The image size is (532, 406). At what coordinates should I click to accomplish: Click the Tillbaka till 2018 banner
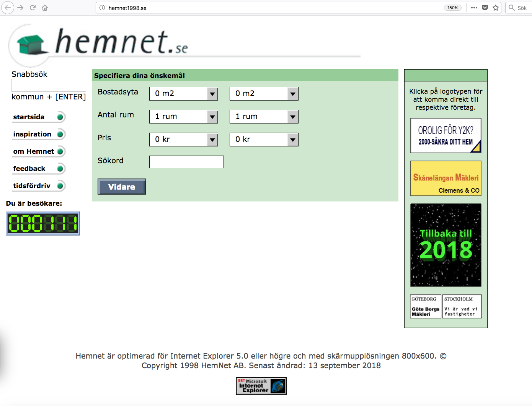tap(446, 245)
